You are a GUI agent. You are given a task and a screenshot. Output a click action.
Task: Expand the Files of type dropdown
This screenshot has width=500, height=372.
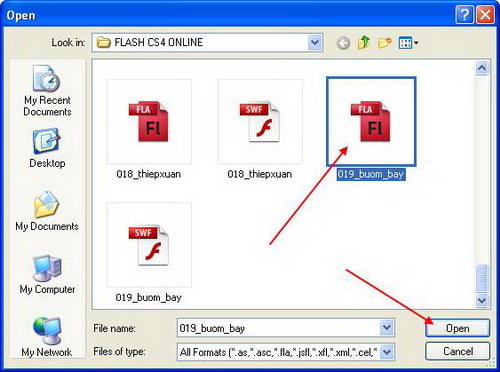(387, 352)
